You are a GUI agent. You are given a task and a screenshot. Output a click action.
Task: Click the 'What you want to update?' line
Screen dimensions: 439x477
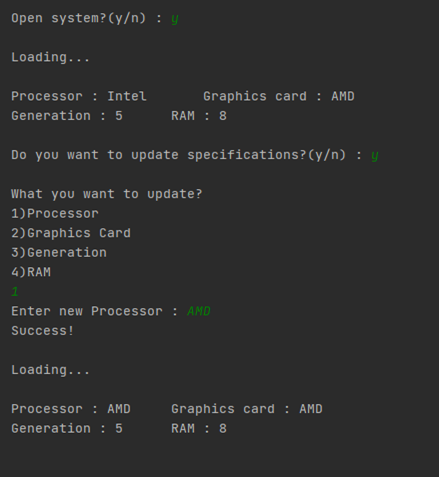(x=107, y=194)
